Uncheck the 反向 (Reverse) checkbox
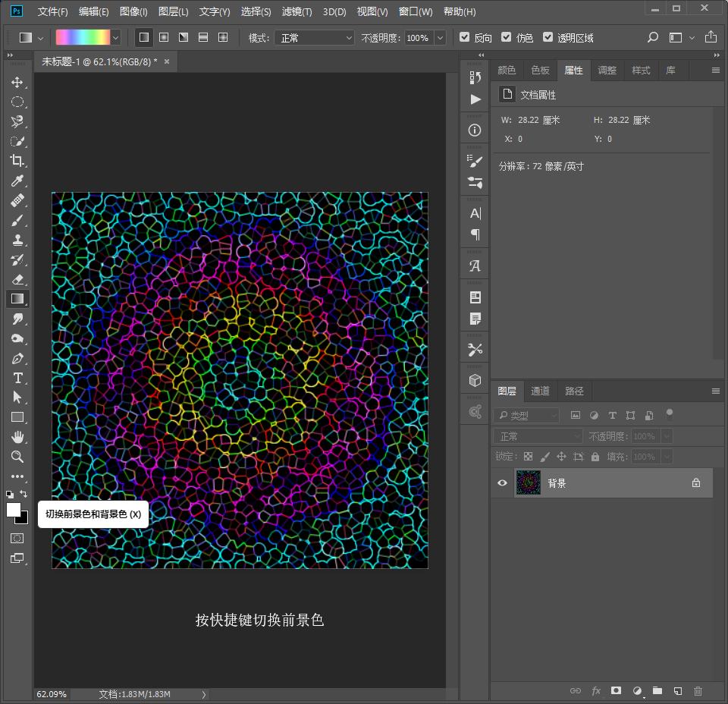This screenshot has height=704, width=728. point(465,37)
